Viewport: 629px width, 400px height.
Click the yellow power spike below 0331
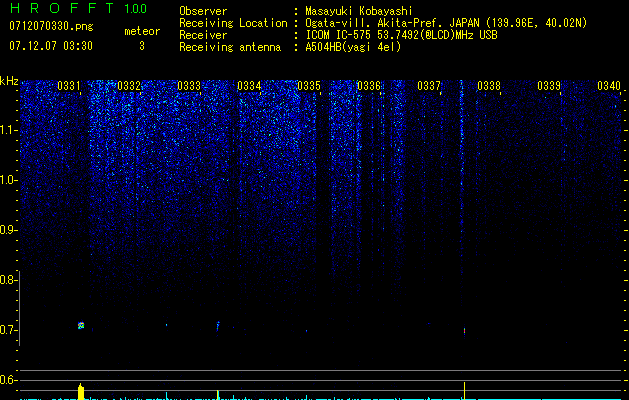[x=81, y=391]
